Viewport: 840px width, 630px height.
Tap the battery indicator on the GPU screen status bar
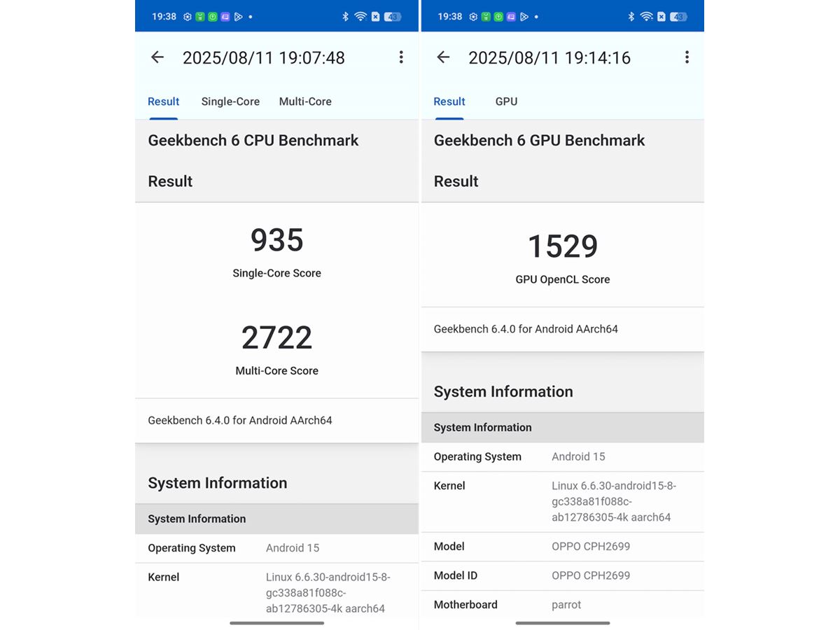(x=678, y=16)
